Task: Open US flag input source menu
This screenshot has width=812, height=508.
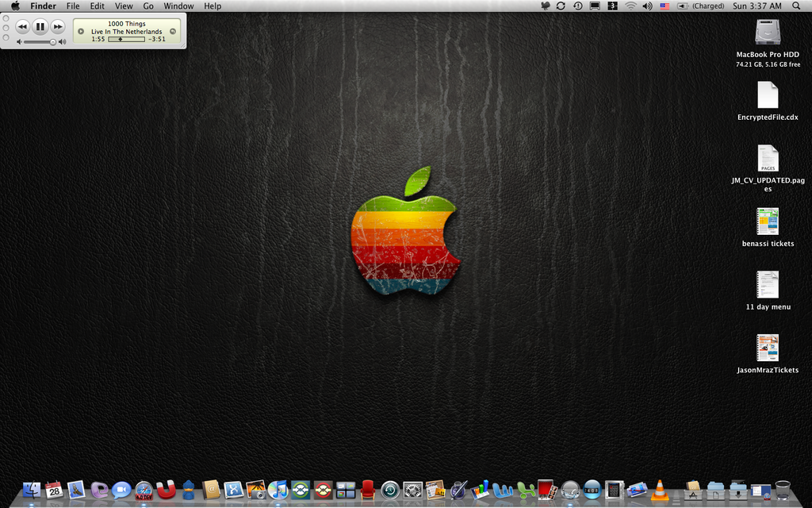Action: point(665,6)
